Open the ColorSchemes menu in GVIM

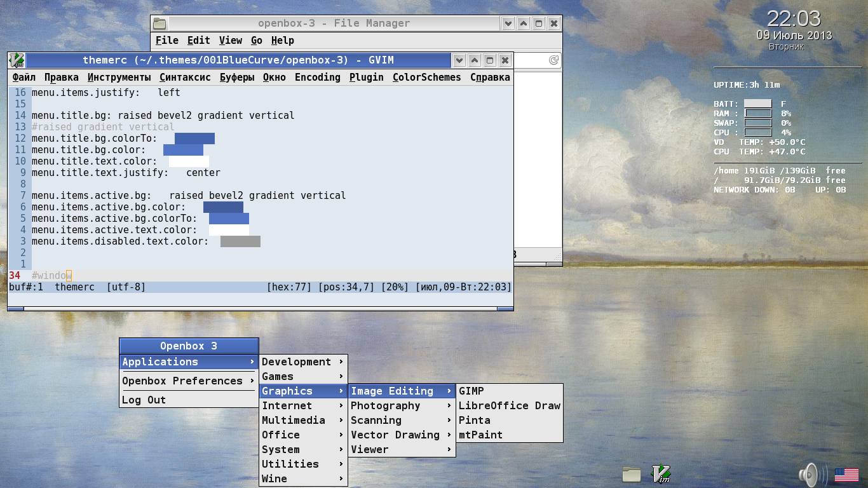[x=427, y=78]
